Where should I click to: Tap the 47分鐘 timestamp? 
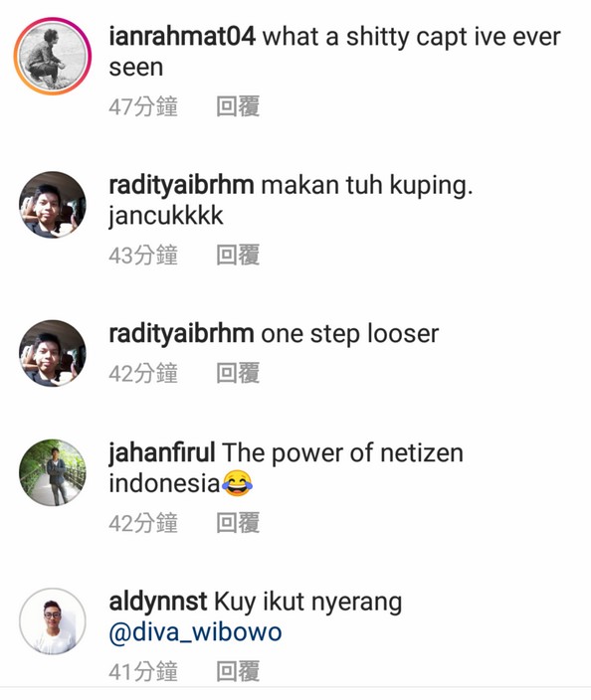pos(143,107)
